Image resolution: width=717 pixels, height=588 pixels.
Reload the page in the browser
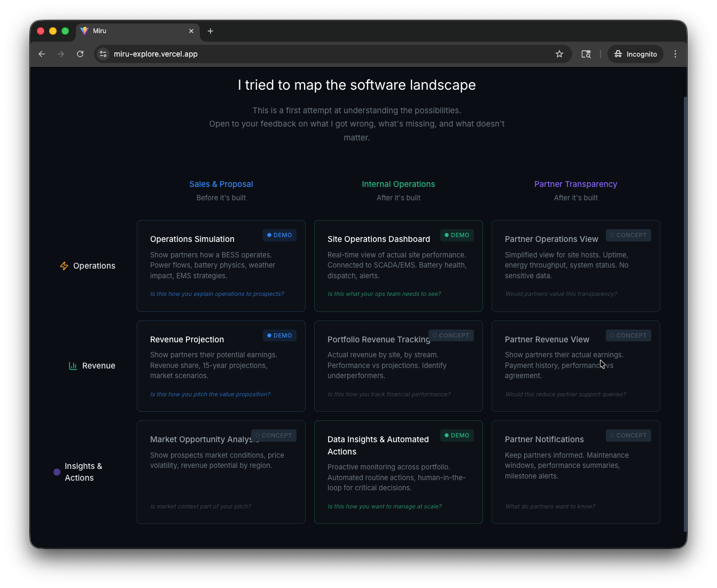click(80, 54)
